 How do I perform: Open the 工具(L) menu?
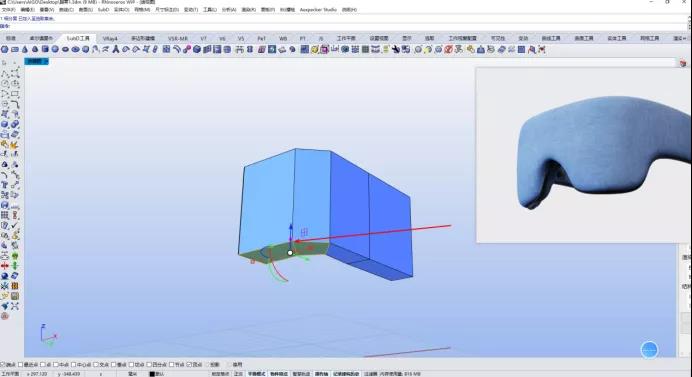pyautogui.click(x=210, y=9)
